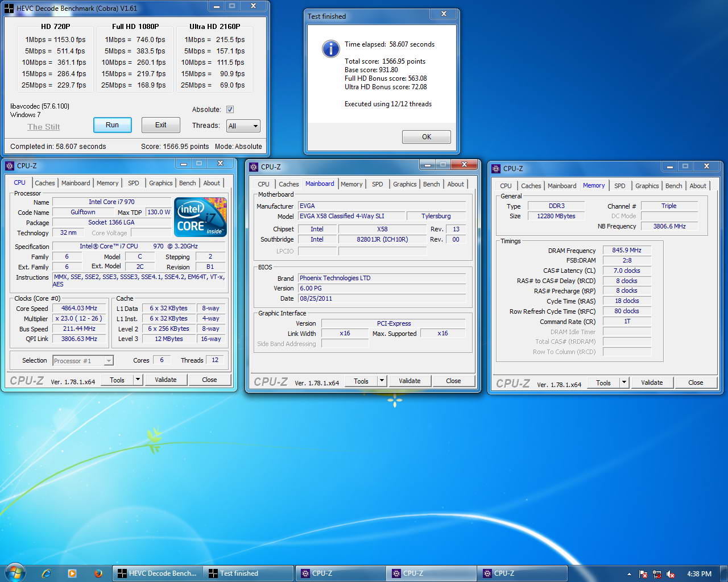728x582 pixels.
Task: Click the Multiplier value x 23.0
Action: coord(80,318)
